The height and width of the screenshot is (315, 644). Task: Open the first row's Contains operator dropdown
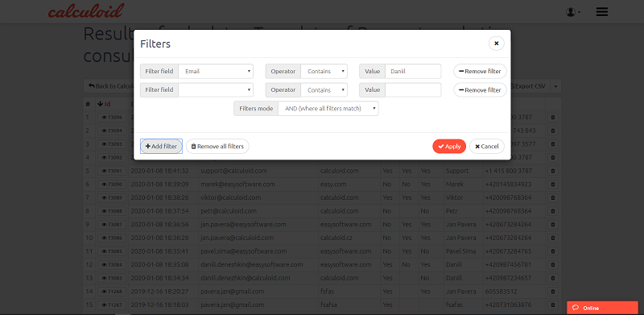[x=324, y=71]
